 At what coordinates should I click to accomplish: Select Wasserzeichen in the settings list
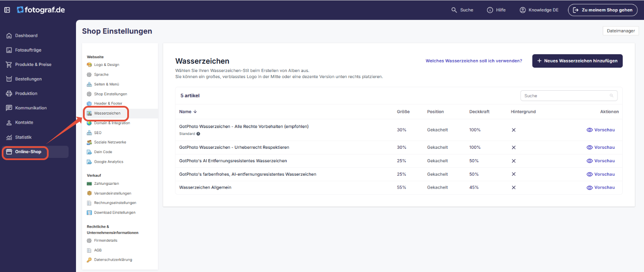pyautogui.click(x=107, y=113)
